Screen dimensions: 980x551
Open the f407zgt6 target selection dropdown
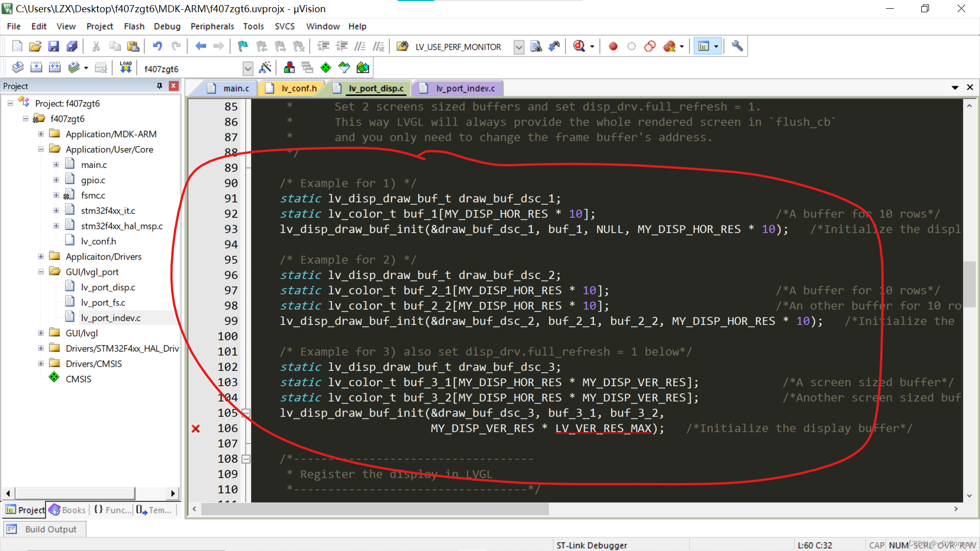click(x=248, y=68)
